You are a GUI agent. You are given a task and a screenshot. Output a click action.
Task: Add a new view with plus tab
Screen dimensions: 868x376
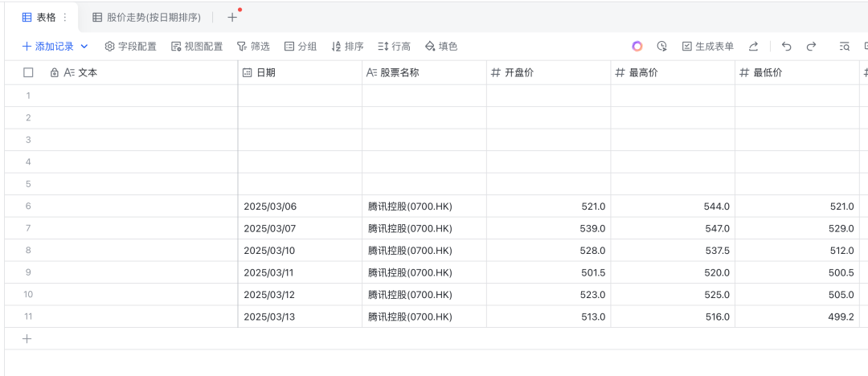coord(231,17)
